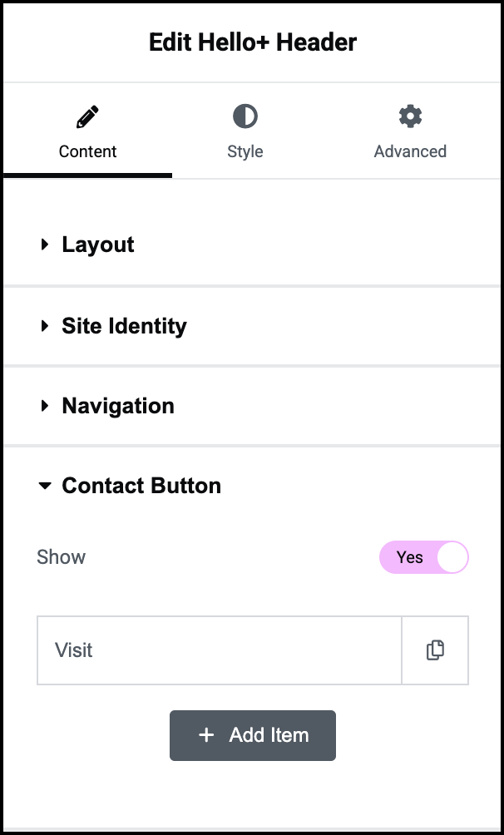The image size is (504, 835).
Task: Click the Show field label
Action: pos(62,557)
